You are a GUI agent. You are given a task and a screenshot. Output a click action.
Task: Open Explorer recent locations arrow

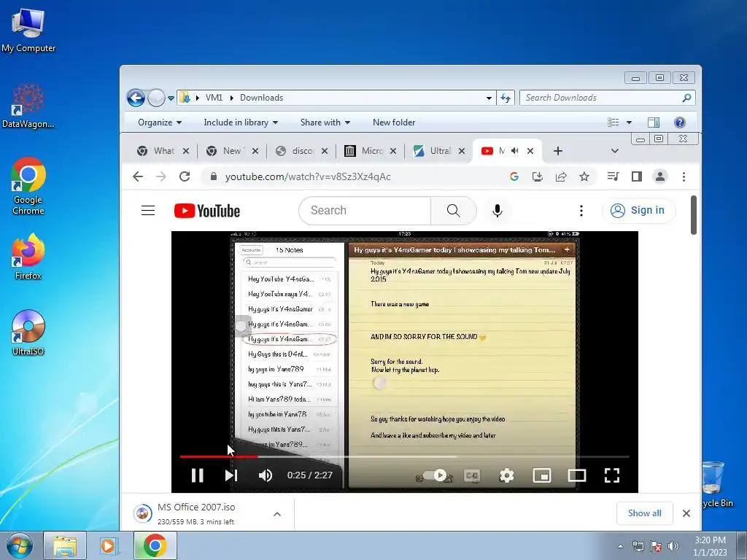(171, 98)
